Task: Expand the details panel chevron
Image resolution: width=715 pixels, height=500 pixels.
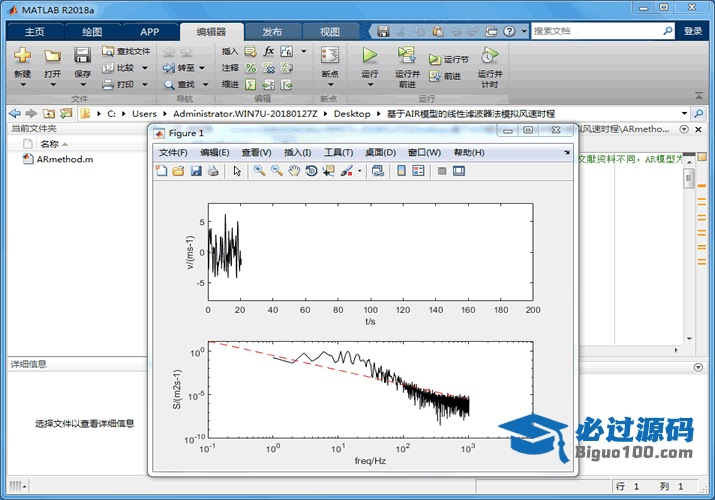Action: pos(698,367)
